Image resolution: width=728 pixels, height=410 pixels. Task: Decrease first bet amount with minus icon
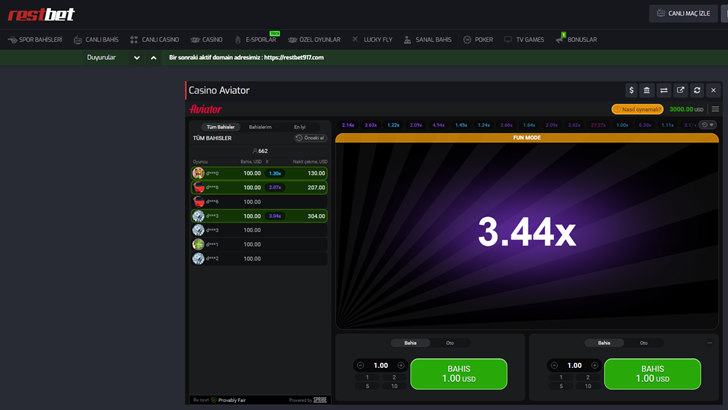click(360, 365)
